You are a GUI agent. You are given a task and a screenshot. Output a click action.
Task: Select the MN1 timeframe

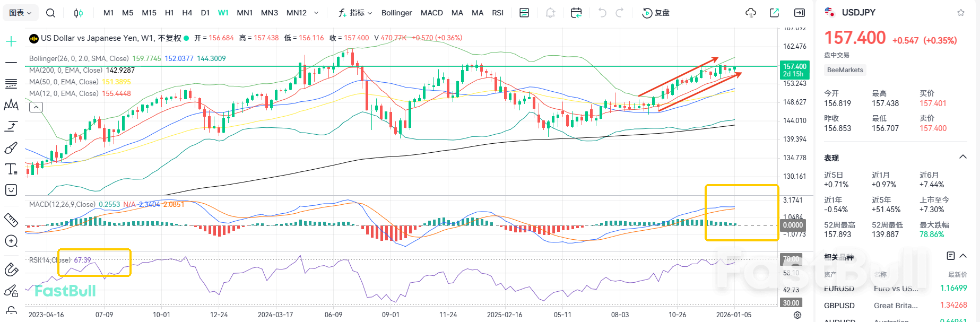point(245,13)
